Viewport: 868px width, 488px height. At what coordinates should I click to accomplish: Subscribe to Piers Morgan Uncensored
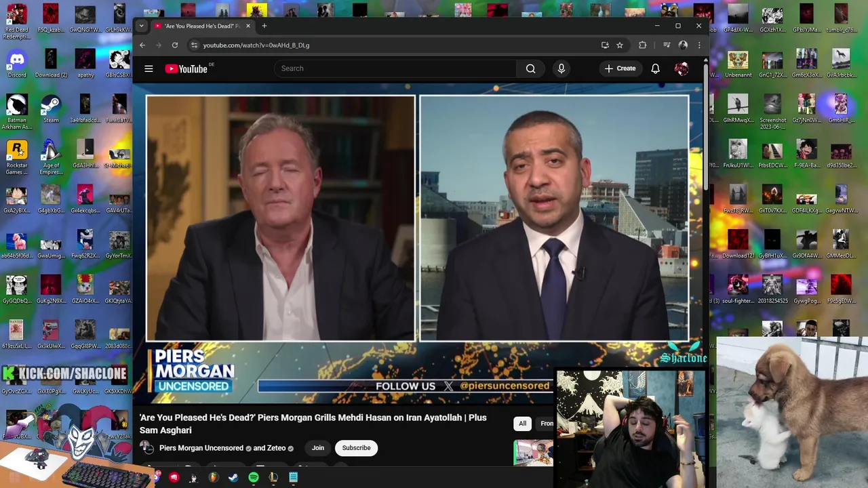coord(356,448)
